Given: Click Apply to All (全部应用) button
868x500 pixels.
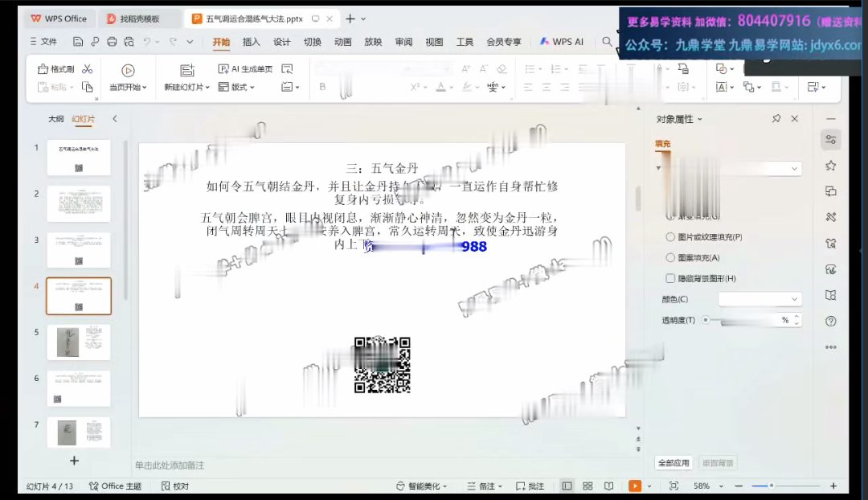Looking at the screenshot, I should [x=674, y=463].
